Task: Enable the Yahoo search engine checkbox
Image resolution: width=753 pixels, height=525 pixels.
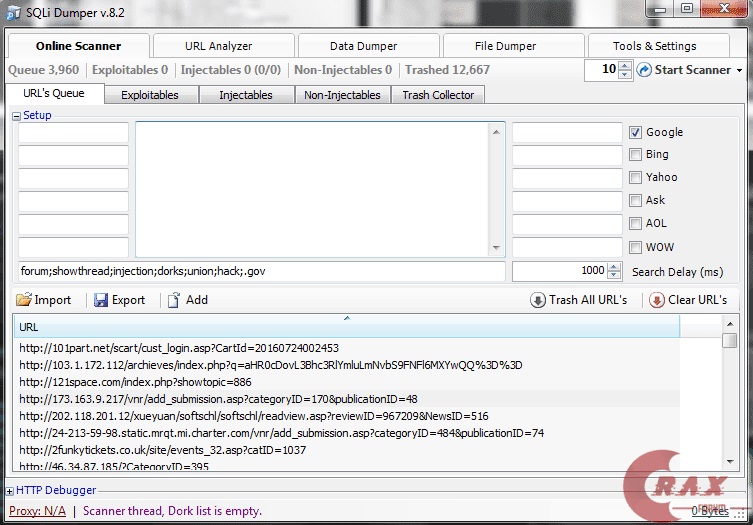Action: point(636,178)
